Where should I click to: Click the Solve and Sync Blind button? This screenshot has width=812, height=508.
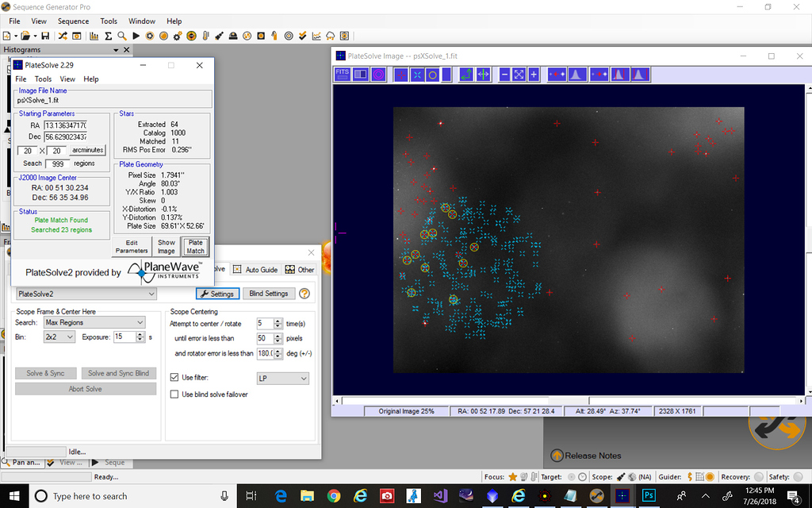point(118,373)
